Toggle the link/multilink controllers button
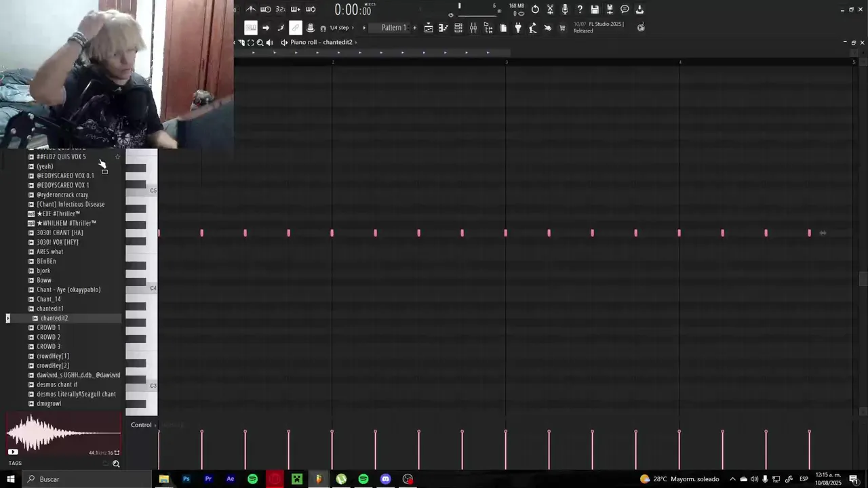 point(296,28)
